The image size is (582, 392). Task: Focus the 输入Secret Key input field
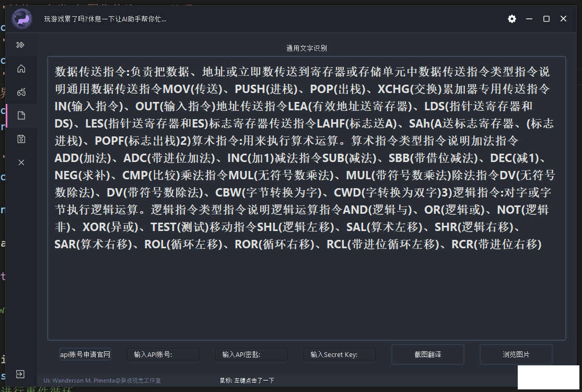[x=340, y=354]
